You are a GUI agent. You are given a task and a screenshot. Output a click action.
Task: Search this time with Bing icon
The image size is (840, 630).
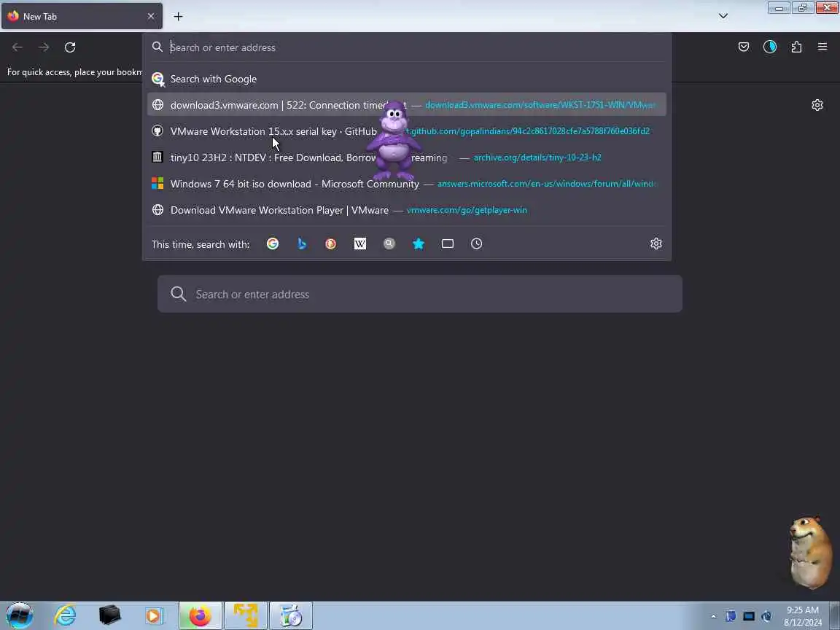pyautogui.click(x=302, y=244)
